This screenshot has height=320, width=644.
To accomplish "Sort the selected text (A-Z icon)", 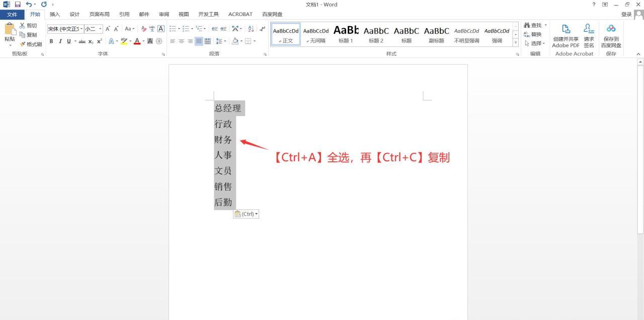I will [x=251, y=29].
